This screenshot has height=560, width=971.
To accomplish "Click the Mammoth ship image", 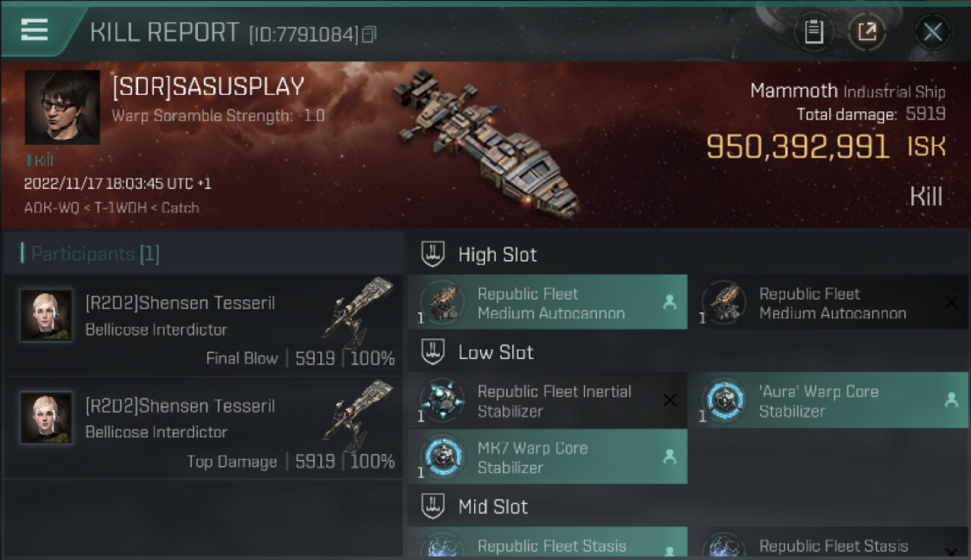I will (x=485, y=142).
